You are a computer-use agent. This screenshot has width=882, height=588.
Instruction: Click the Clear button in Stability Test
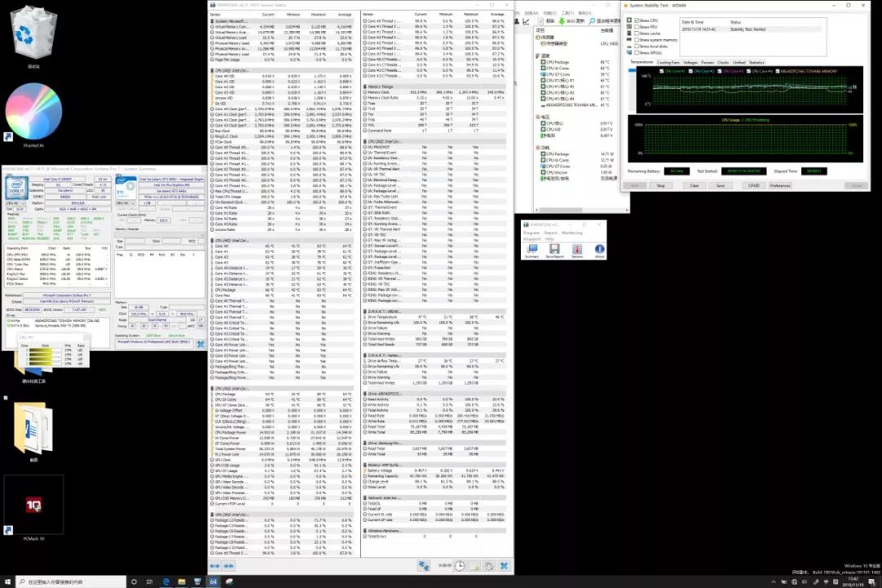(x=694, y=185)
